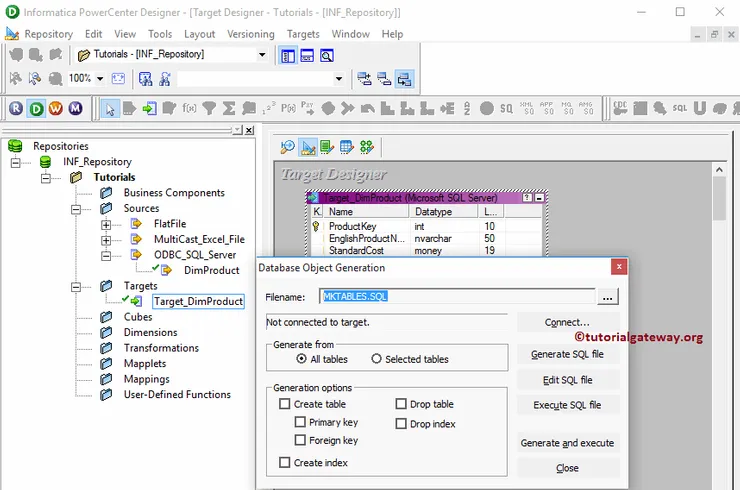
Task: Collapse the Tutorials folder node
Action: coord(46,178)
